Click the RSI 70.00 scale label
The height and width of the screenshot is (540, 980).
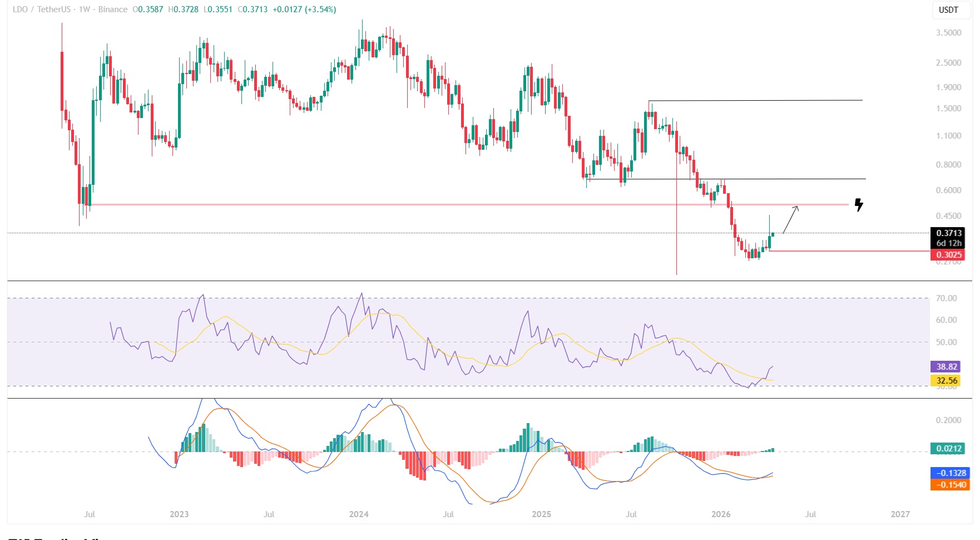click(x=946, y=298)
